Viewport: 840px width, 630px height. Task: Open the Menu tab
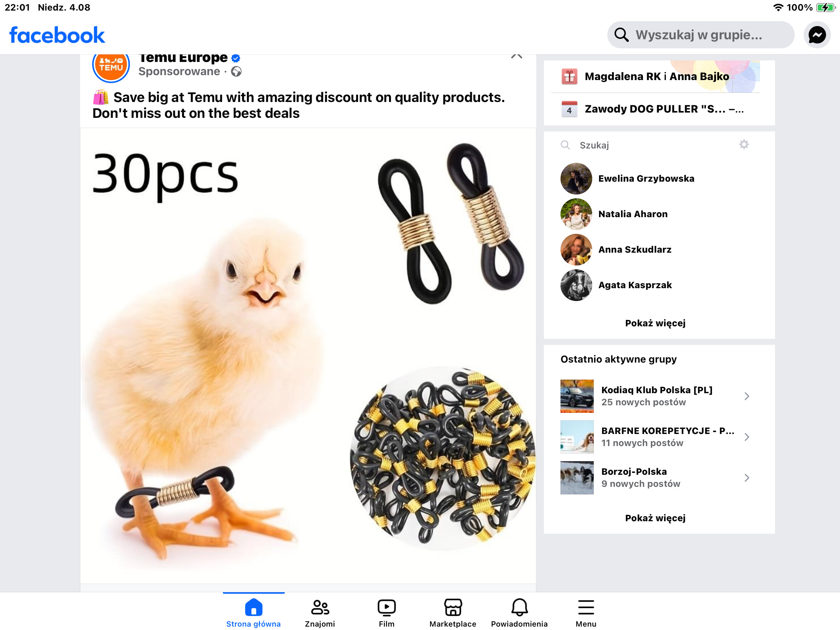click(586, 613)
